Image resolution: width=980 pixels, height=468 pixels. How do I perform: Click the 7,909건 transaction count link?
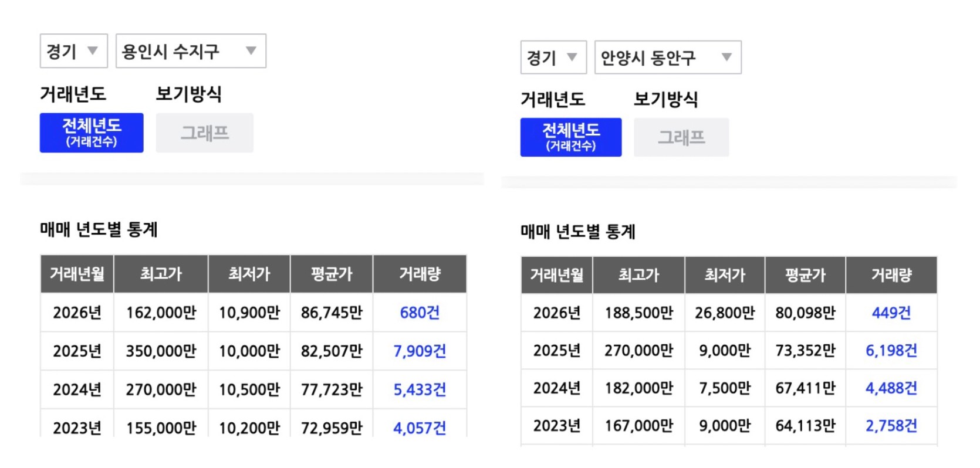tap(420, 351)
